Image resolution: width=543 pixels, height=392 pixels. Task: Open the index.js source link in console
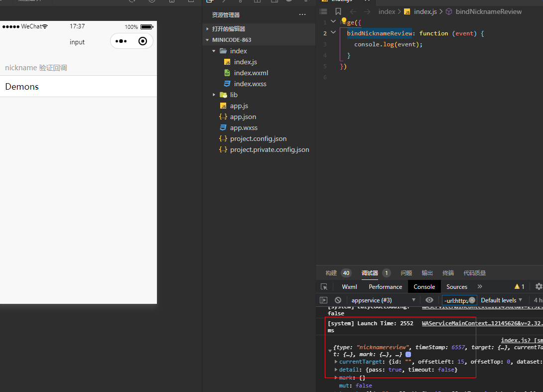pyautogui.click(x=522, y=340)
